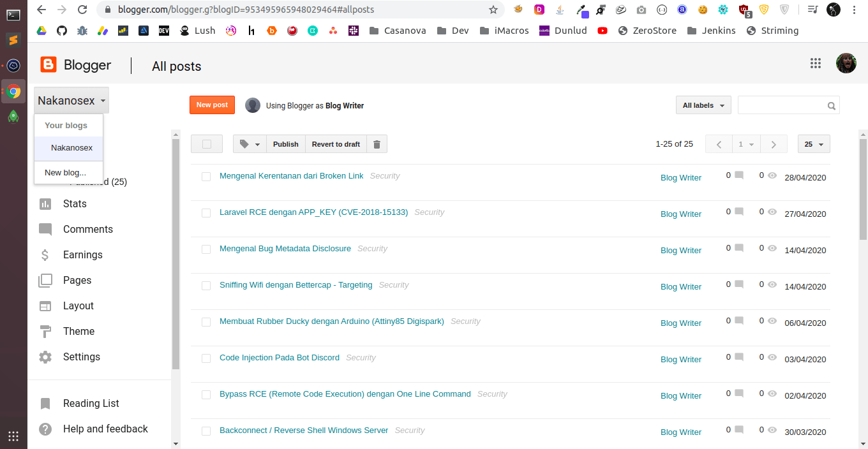Toggle the select-all posts checkbox
Screen dimensions: 868x449
click(x=206, y=144)
